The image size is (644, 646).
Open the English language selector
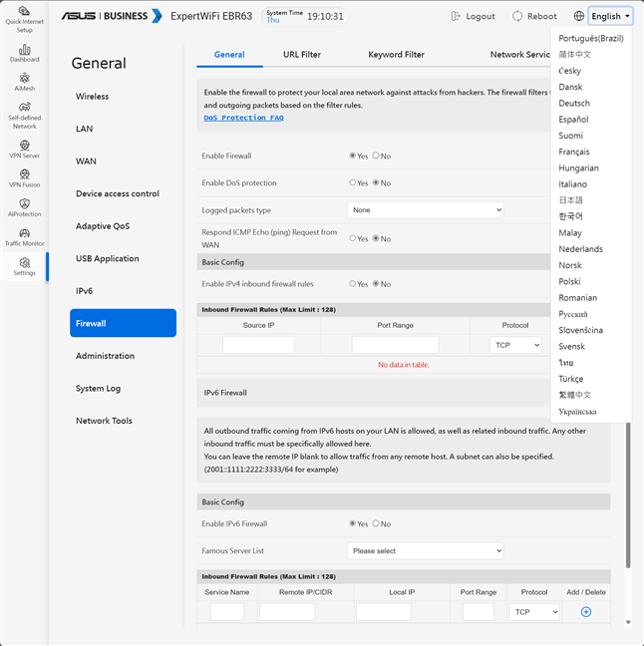point(610,16)
